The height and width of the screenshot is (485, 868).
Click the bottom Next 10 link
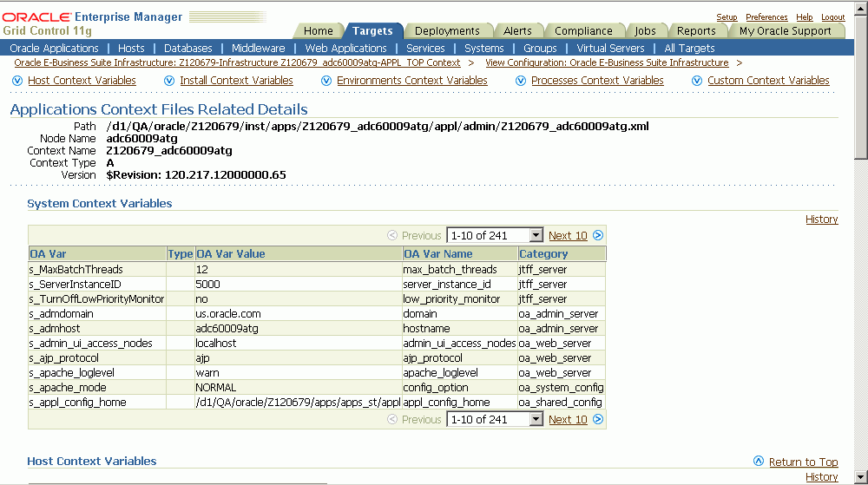click(568, 420)
